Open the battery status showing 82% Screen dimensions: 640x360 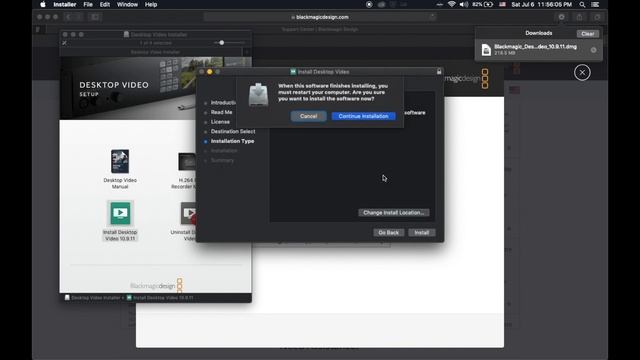coord(482,4)
